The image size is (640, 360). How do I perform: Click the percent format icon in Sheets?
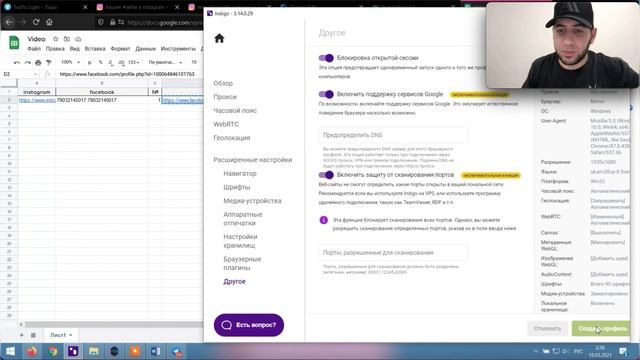pos(100,62)
